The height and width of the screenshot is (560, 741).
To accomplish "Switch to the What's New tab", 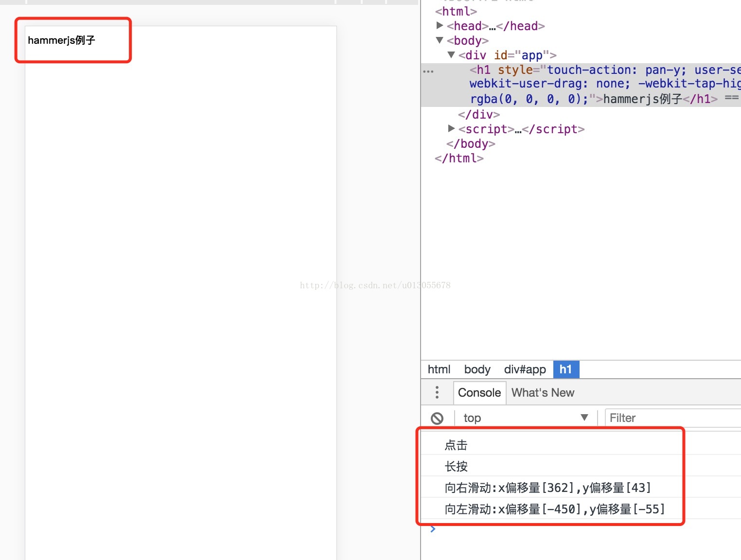I will pyautogui.click(x=543, y=393).
